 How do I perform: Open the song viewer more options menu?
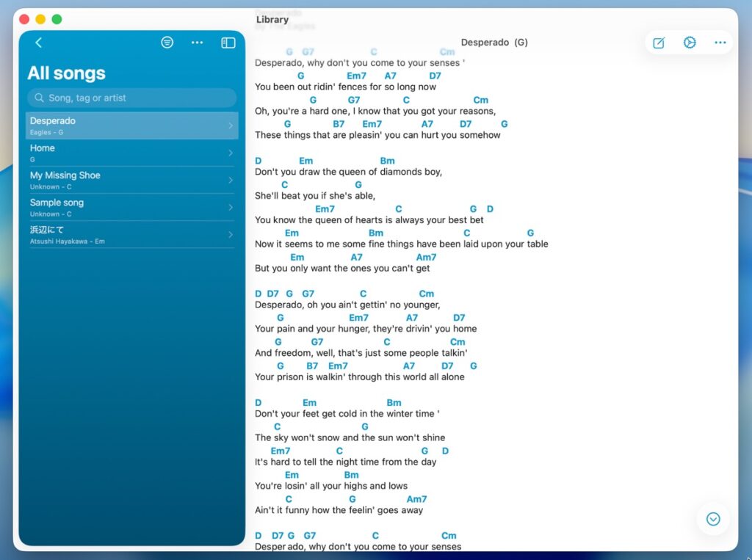tap(720, 43)
